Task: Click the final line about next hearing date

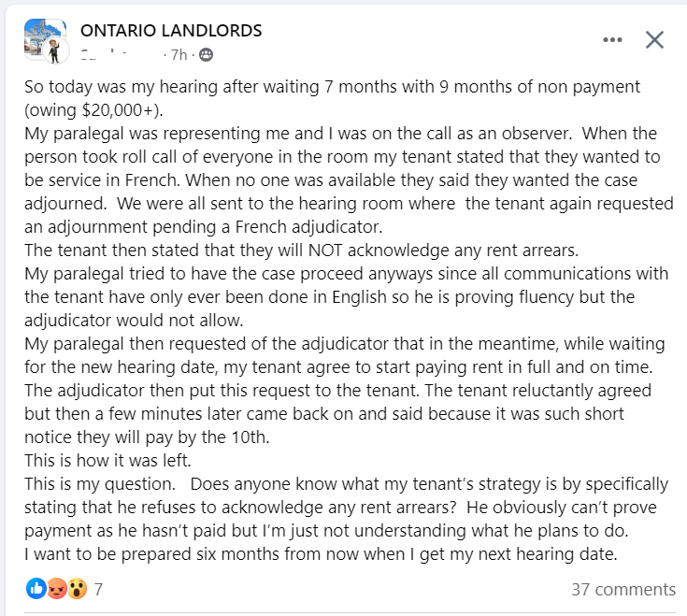Action: 321,554
